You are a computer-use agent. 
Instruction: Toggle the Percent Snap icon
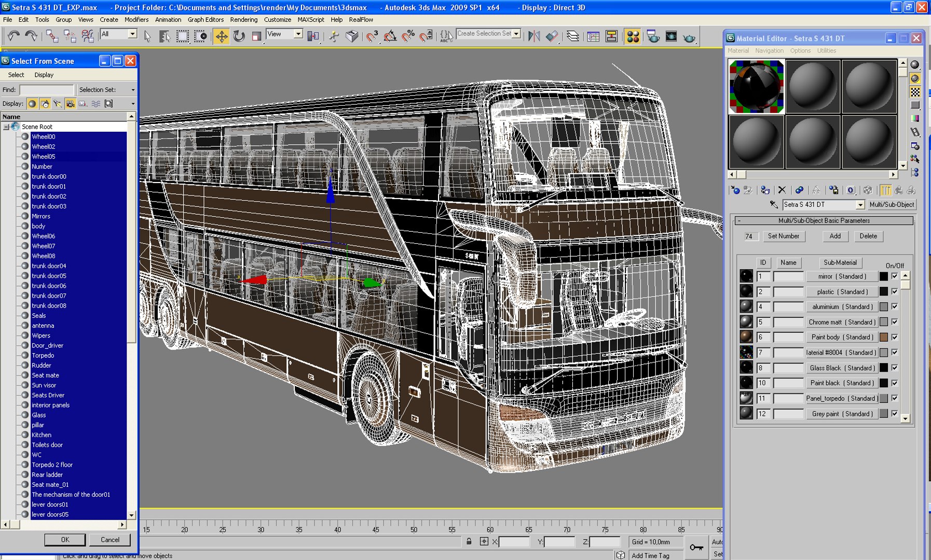[408, 36]
